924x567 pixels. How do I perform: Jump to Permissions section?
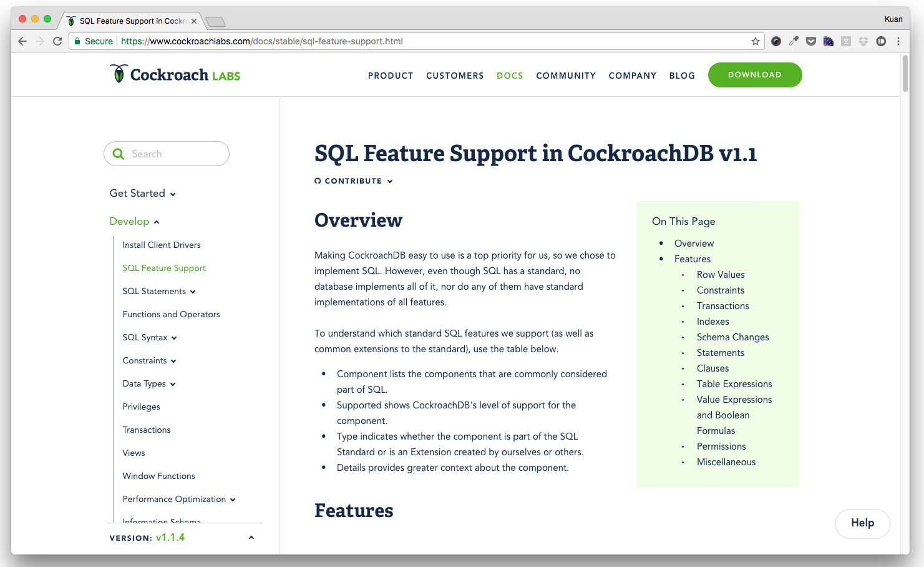721,446
